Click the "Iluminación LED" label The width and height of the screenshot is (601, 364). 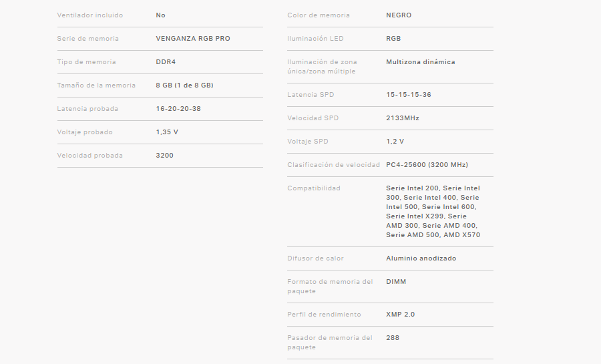315,38
